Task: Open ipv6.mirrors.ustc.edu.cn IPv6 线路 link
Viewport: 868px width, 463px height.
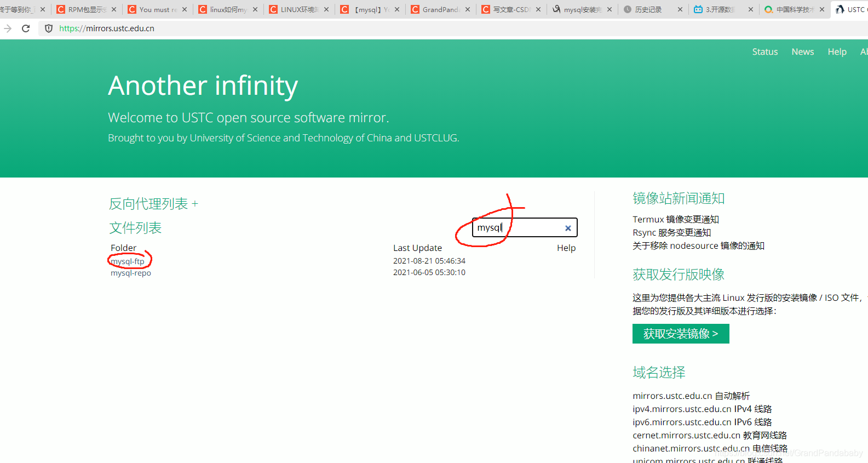Action: (x=702, y=422)
